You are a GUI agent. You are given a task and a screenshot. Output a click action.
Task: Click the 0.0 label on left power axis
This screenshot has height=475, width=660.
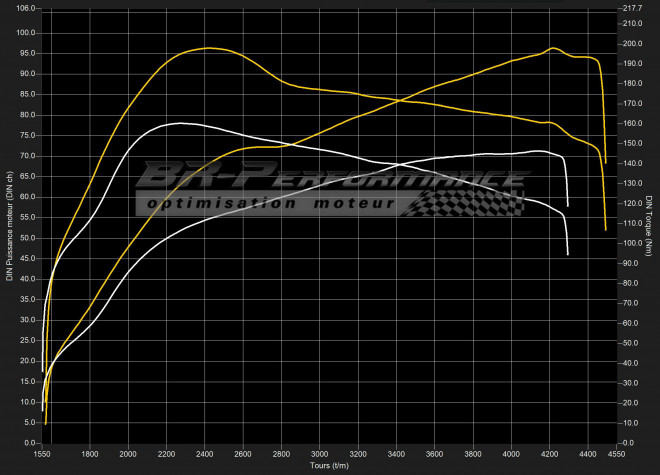click(30, 443)
